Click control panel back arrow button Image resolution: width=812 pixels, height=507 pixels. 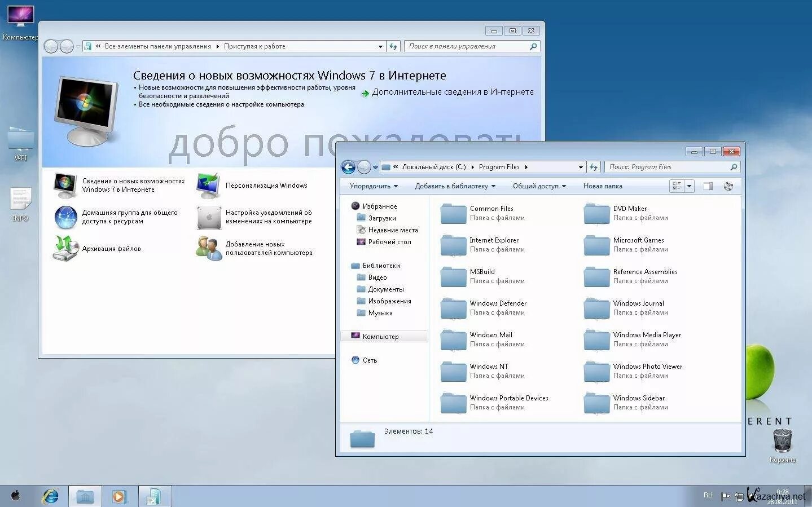click(x=51, y=46)
